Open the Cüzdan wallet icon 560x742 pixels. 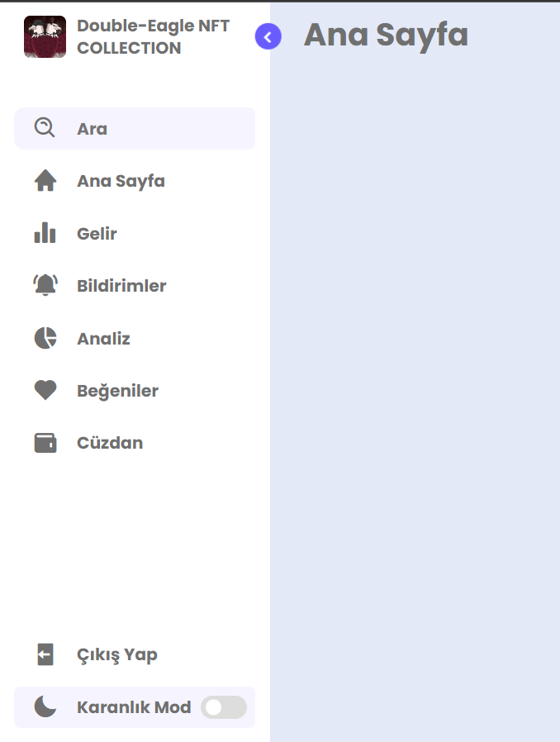(45, 442)
